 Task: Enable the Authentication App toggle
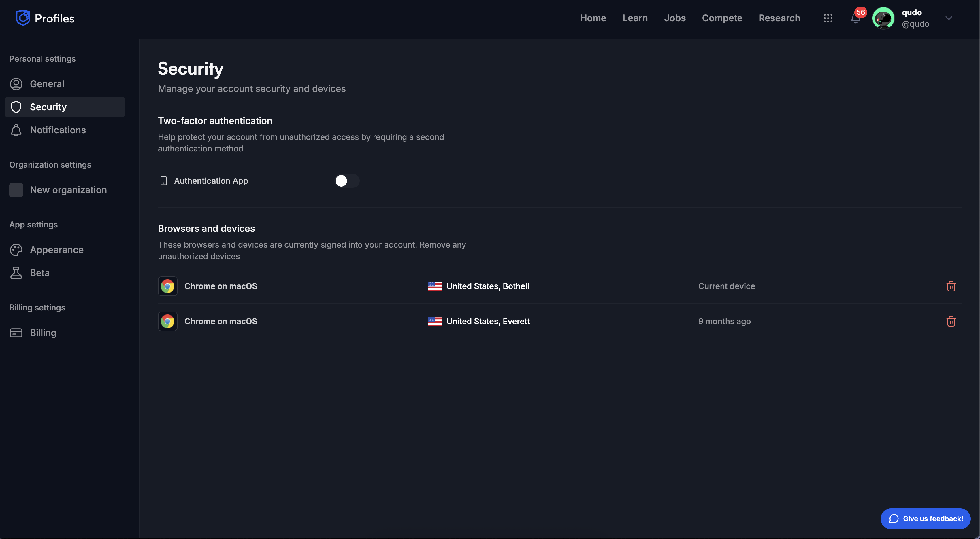click(346, 181)
